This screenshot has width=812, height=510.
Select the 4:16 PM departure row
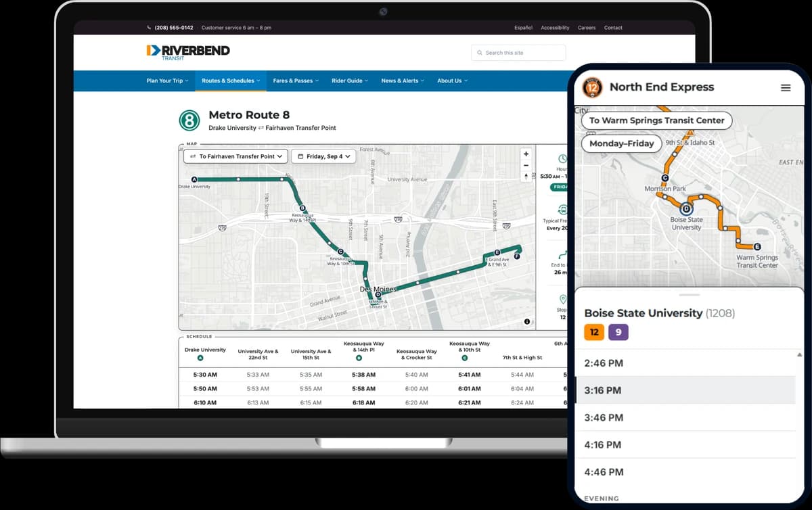tap(685, 444)
